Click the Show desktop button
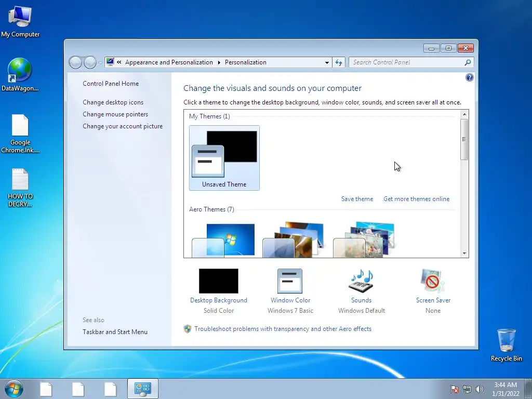Viewport: 532px width, 399px height. coord(528,389)
